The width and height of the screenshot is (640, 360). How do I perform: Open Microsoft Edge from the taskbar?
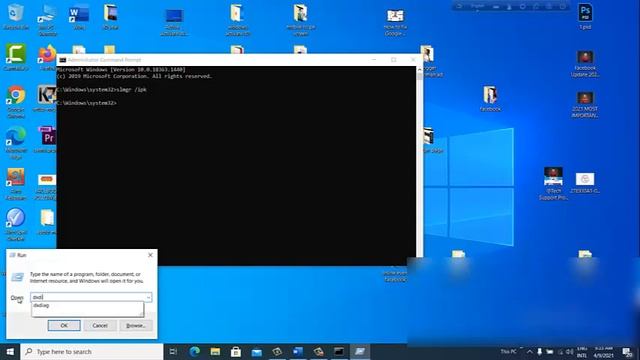pyautogui.click(x=195, y=351)
